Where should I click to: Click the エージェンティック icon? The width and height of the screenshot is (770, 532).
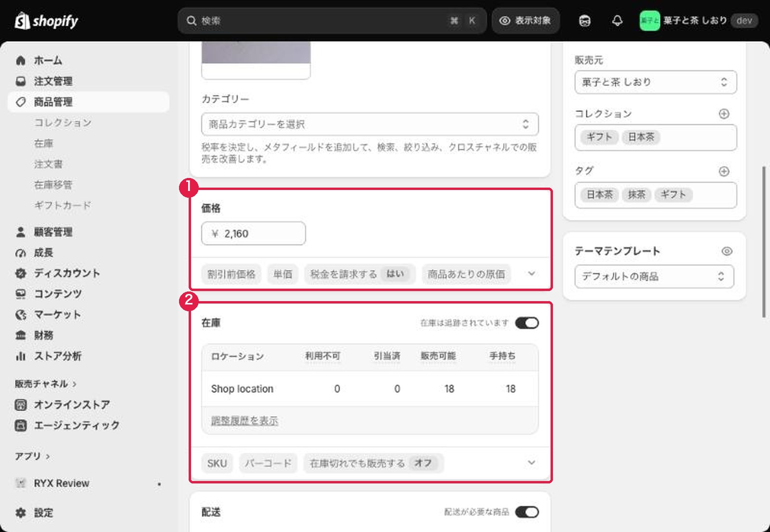pos(21,425)
